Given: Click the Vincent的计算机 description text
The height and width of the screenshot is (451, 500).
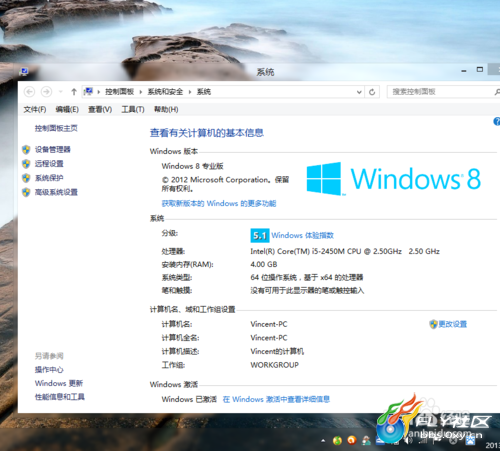Looking at the screenshot, I should point(277,351).
